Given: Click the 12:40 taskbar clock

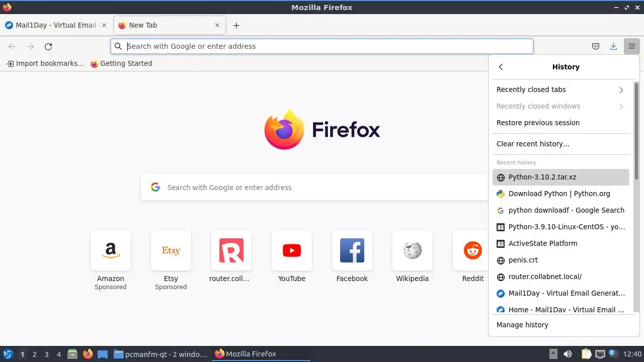Looking at the screenshot, I should coord(632,354).
